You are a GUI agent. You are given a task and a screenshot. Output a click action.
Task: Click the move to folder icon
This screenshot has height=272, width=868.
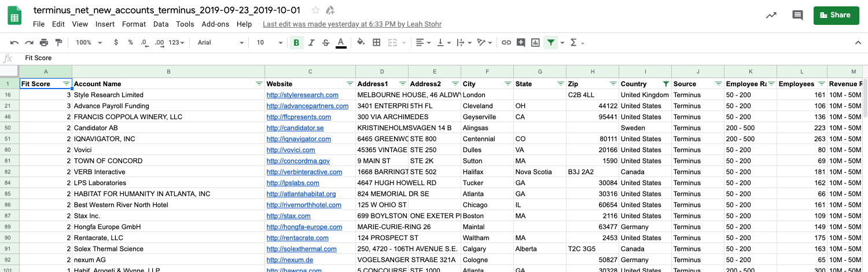click(330, 10)
